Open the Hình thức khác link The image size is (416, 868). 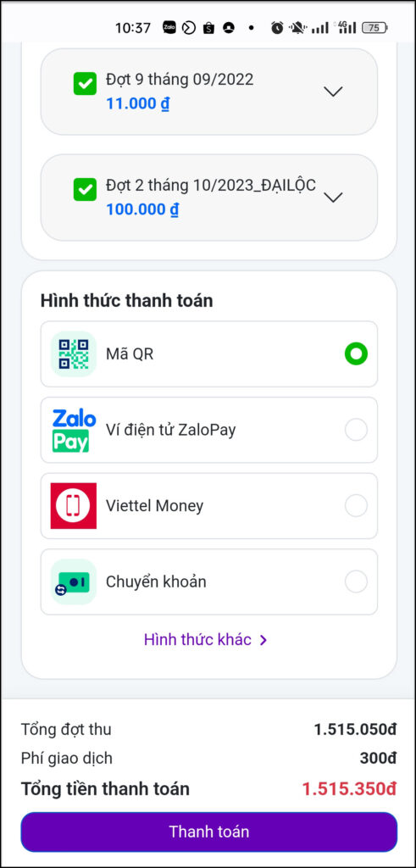click(206, 640)
